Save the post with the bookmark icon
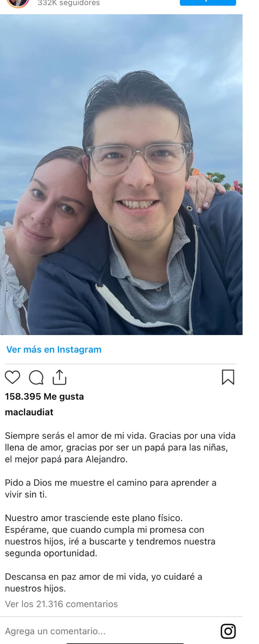This screenshot has height=644, width=259. (x=228, y=377)
